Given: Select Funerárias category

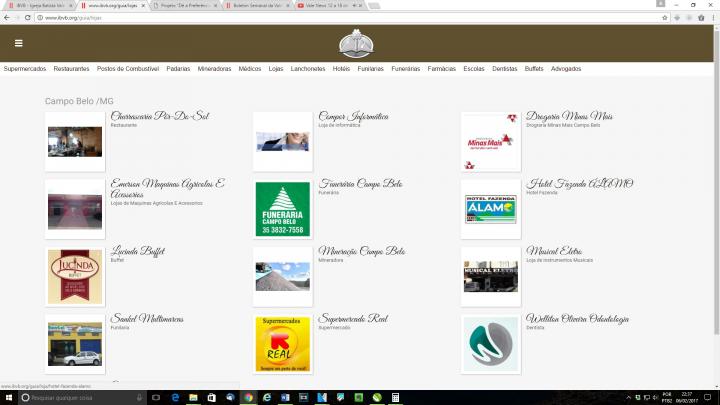Looking at the screenshot, I should coord(405,69).
